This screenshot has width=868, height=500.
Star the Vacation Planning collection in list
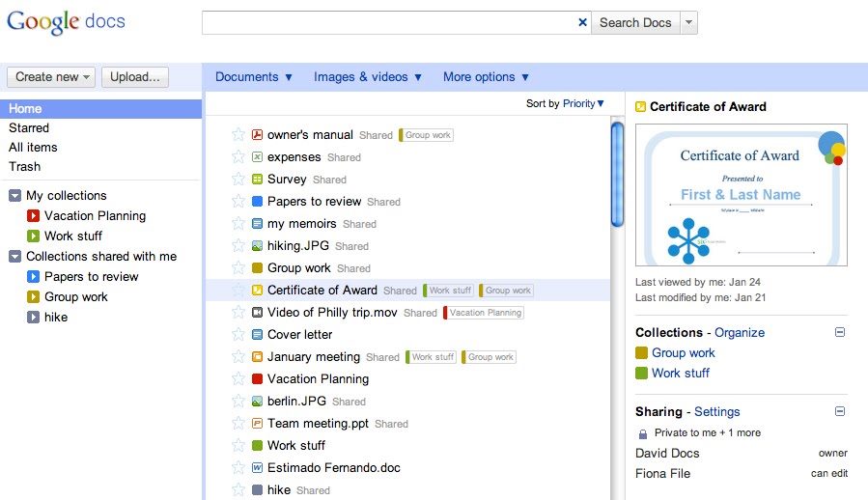[x=238, y=378]
